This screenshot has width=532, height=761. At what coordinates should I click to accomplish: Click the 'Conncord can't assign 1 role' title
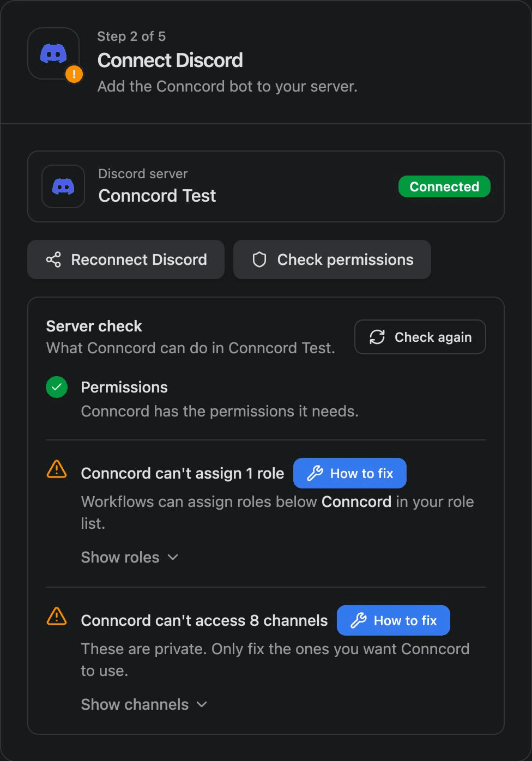pyautogui.click(x=183, y=473)
